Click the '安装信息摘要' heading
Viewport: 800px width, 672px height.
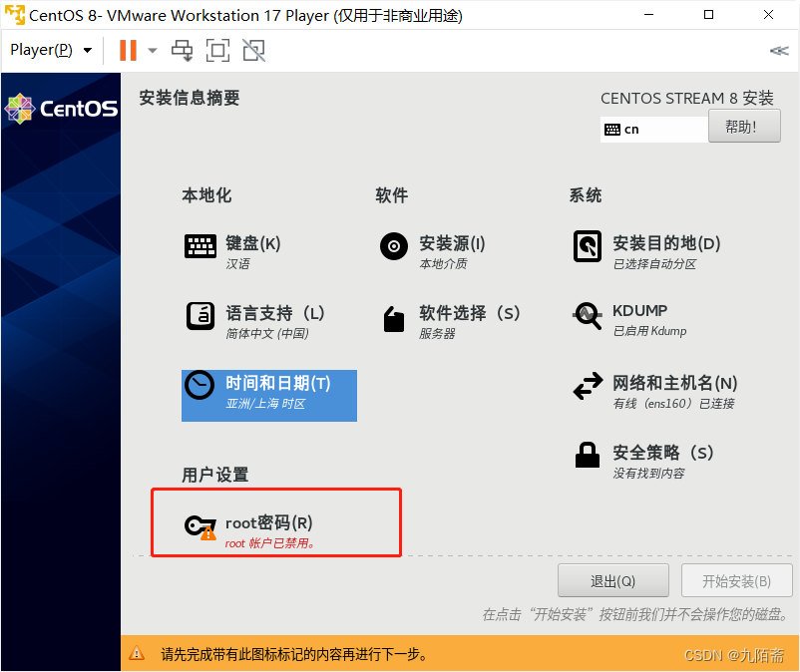[x=190, y=98]
